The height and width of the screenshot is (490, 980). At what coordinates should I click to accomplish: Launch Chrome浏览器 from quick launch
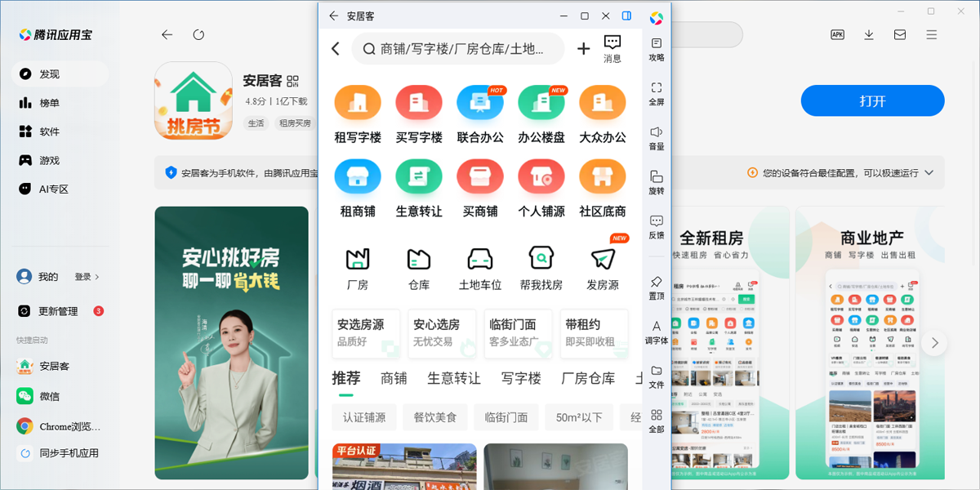[x=60, y=426]
